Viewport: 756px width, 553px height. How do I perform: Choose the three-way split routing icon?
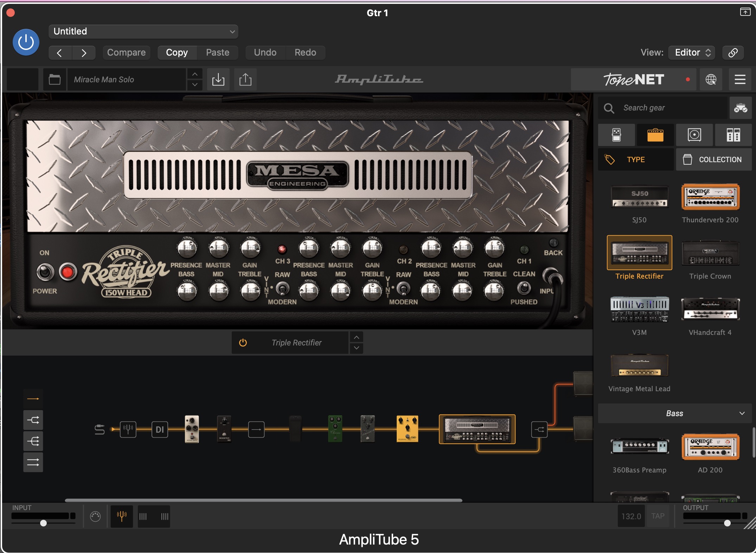click(33, 441)
